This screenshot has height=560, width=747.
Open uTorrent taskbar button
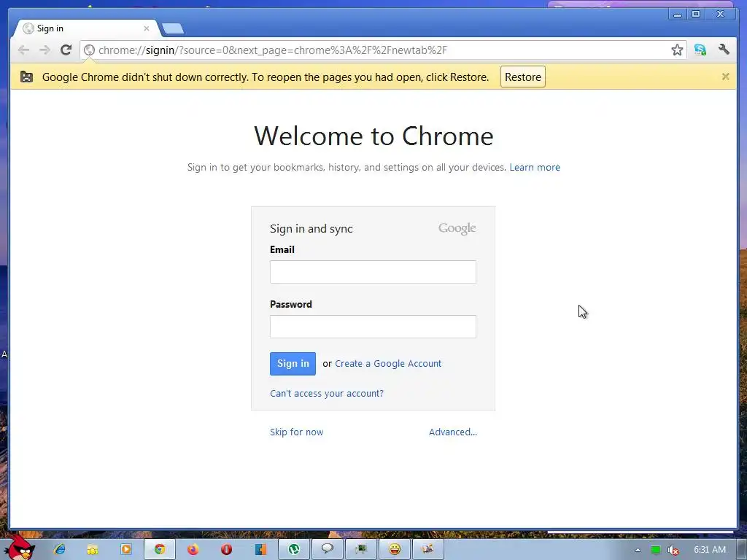click(294, 550)
